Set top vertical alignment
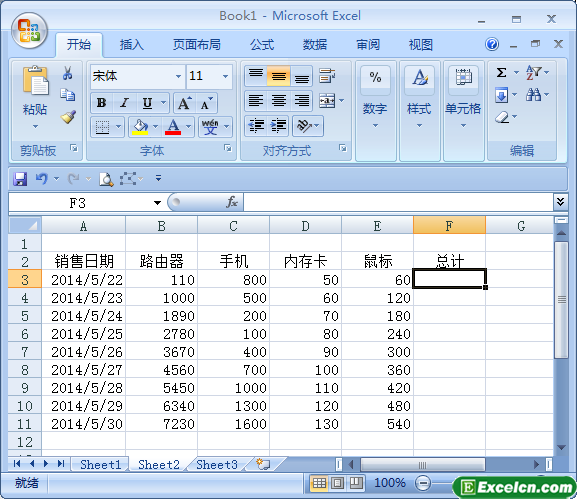The height and width of the screenshot is (499, 577). [x=256, y=76]
